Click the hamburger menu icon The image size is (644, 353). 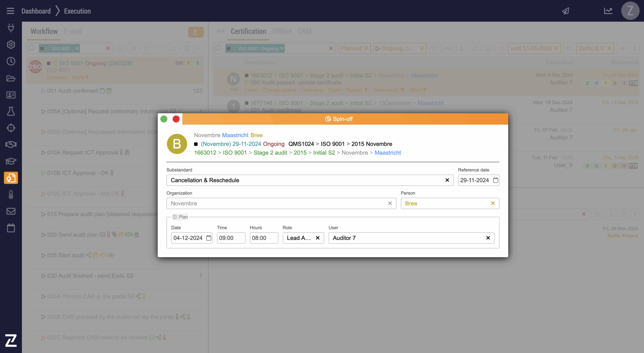coord(10,11)
